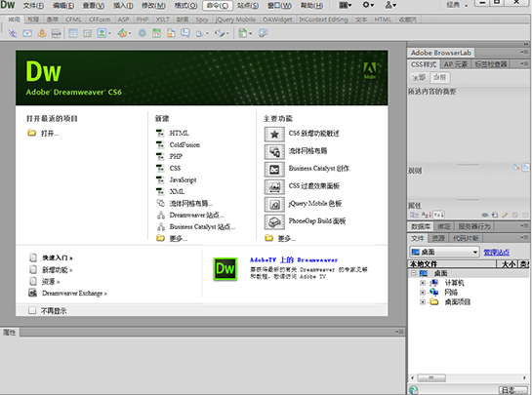Screen dimensions: 532x395
Task: Click the 日志 button in Files panel
Action: [x=513, y=390]
